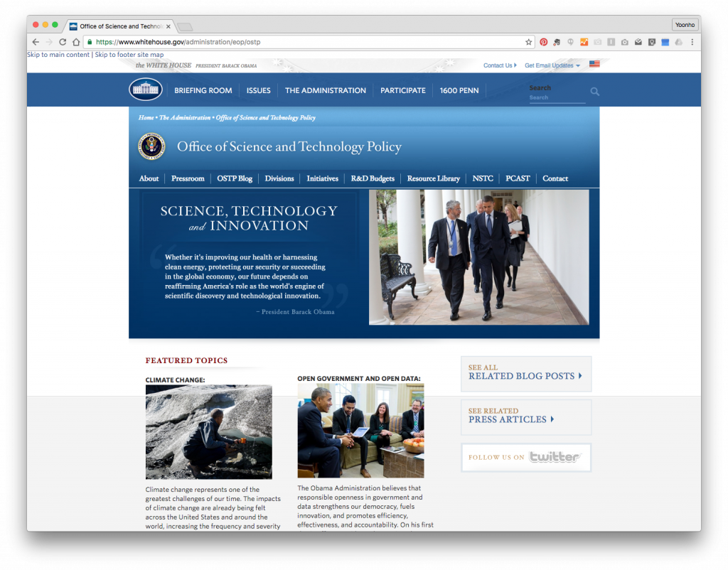Screen dimensions: 728x570
Task: Select the R&D Budgets tab
Action: tap(373, 178)
